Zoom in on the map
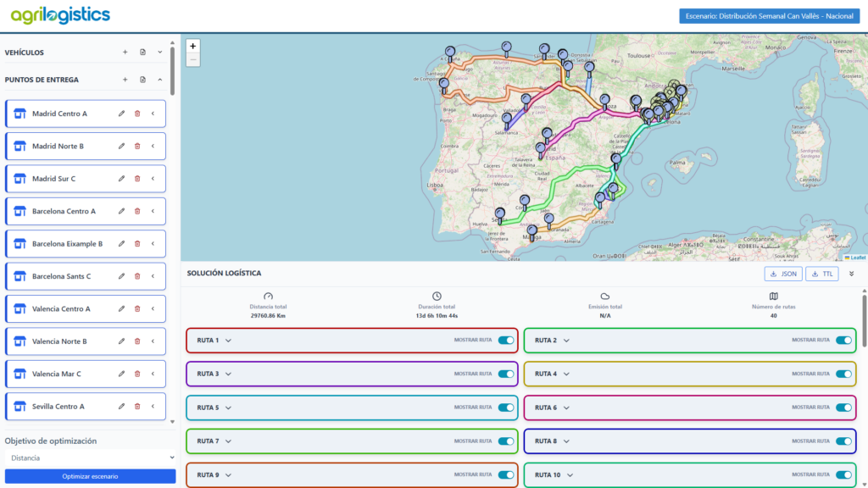Viewport: 868px width, 488px height. pos(193,46)
